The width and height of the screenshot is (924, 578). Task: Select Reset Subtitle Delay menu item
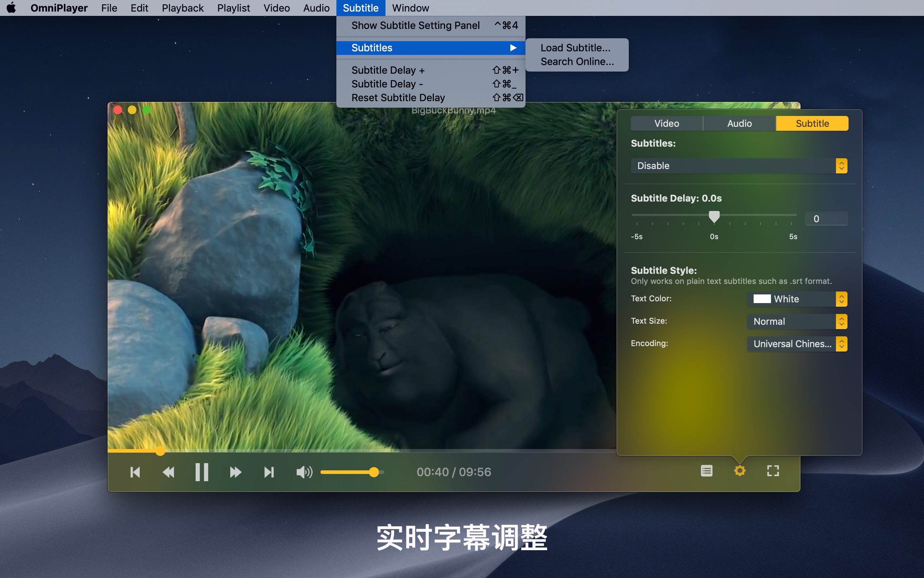tap(431, 98)
